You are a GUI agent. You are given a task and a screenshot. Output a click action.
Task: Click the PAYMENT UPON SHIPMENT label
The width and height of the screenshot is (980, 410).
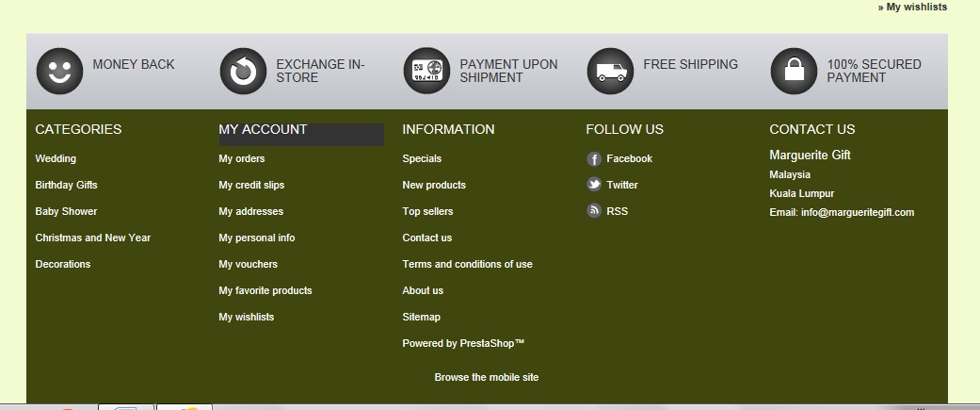[508, 71]
